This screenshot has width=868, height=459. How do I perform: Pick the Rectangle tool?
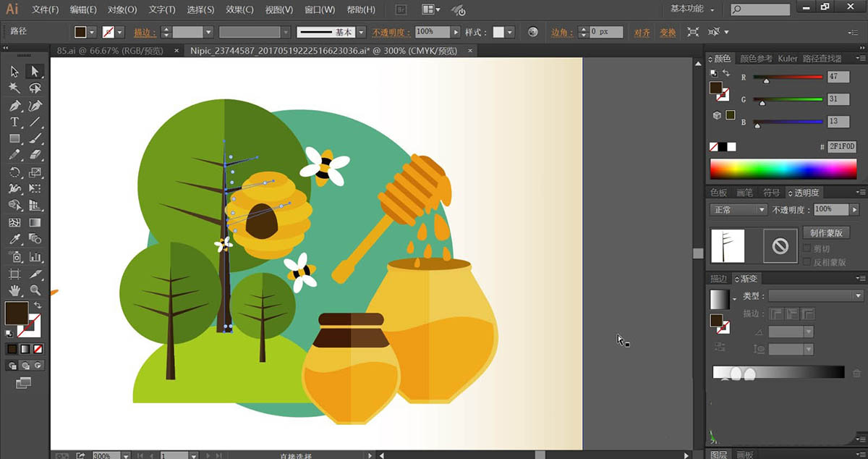coord(14,138)
